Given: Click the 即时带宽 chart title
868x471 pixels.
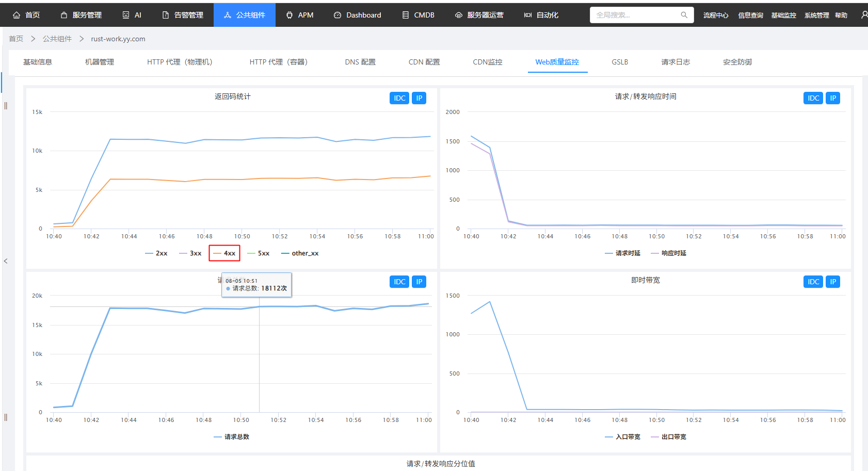Looking at the screenshot, I should click(x=646, y=280).
